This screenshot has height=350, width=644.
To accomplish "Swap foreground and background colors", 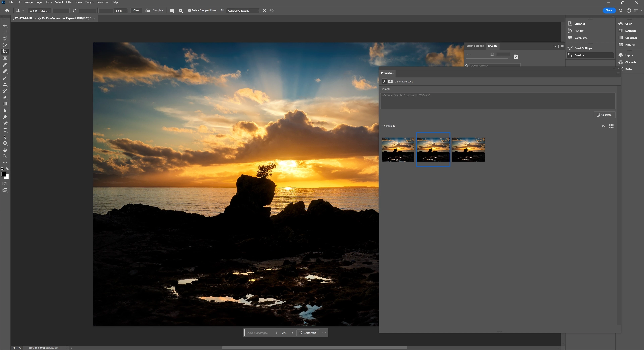I will [7, 169].
